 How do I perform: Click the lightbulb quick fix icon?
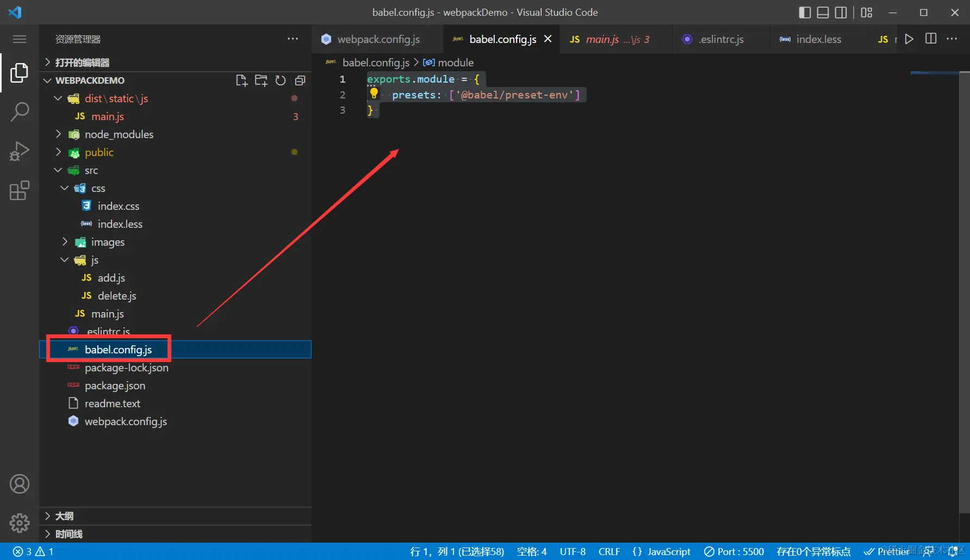[x=374, y=93]
